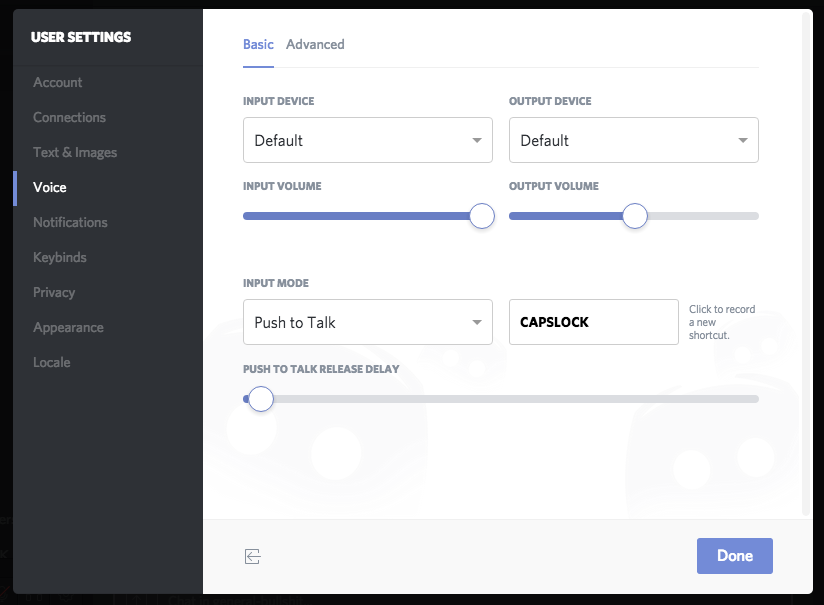
Task: Open the Output Device dropdown
Action: pyautogui.click(x=633, y=140)
